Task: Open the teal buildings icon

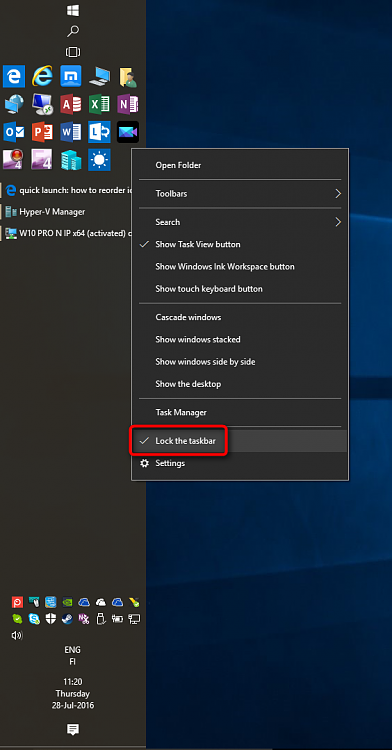Action: 71,160
